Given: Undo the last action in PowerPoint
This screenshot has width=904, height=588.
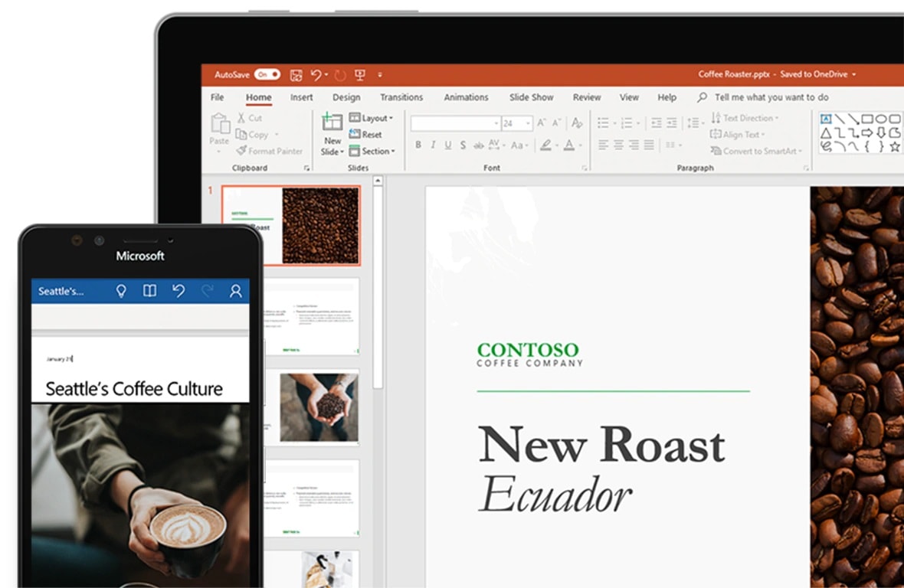Looking at the screenshot, I should tap(316, 75).
